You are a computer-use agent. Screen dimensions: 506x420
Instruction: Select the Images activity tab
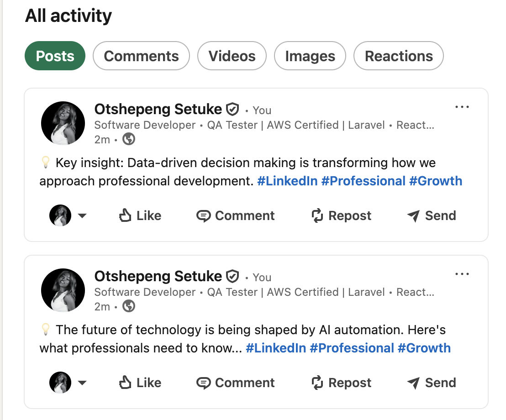click(x=310, y=56)
